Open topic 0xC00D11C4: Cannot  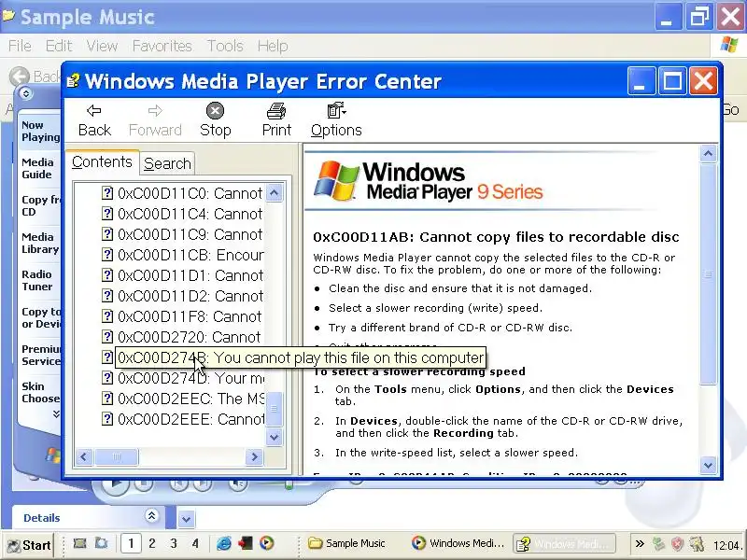pyautogui.click(x=190, y=214)
